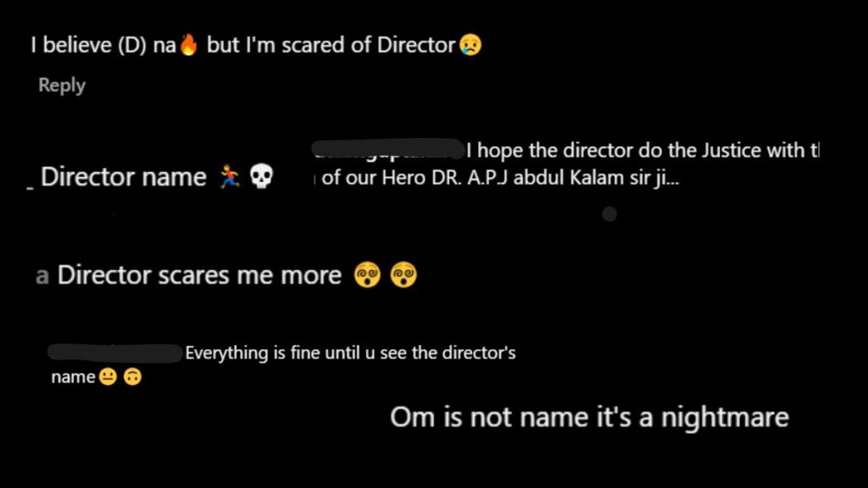Screen dimensions: 868x488
Task: Click the first dizzy-eyes emoji
Action: click(x=368, y=274)
